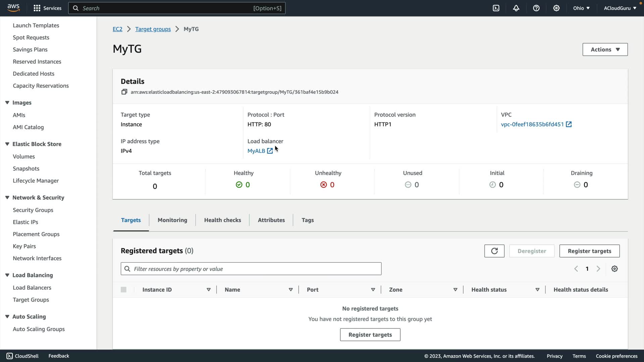The image size is (644, 362).
Task: Refresh the registered targets list
Action: pyautogui.click(x=494, y=251)
